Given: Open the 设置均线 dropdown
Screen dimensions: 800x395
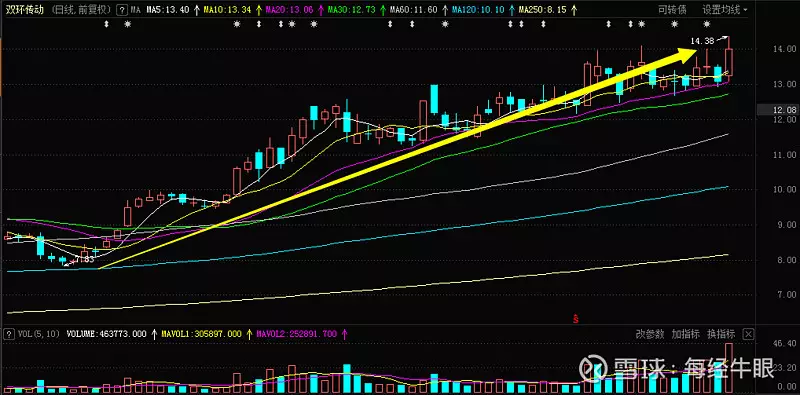Looking at the screenshot, I should (724, 10).
